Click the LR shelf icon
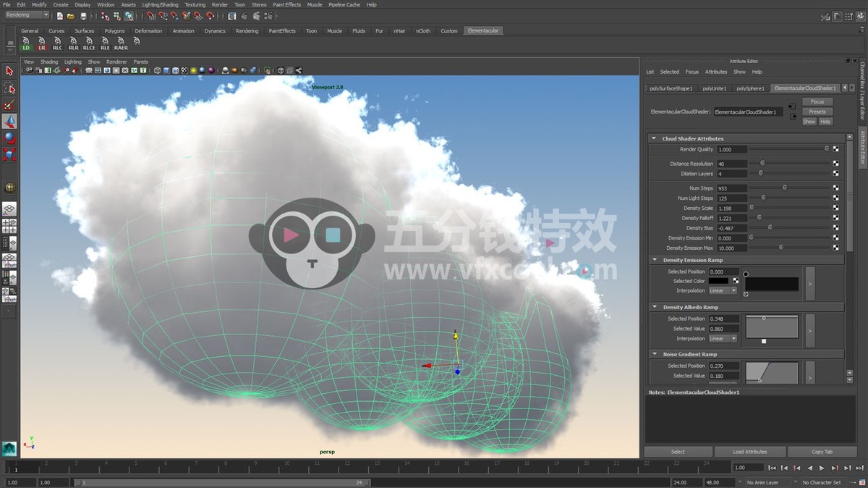Viewport: 868px width, 488px height. pyautogui.click(x=42, y=43)
